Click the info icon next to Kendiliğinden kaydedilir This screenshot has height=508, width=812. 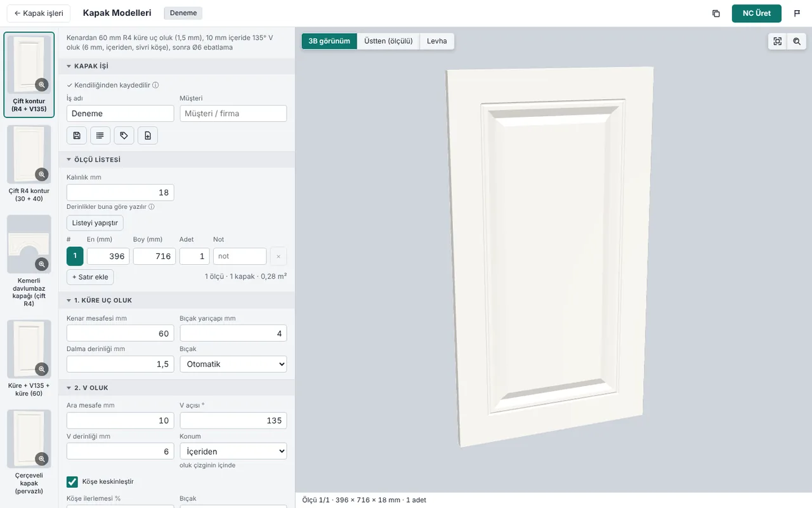(x=155, y=85)
